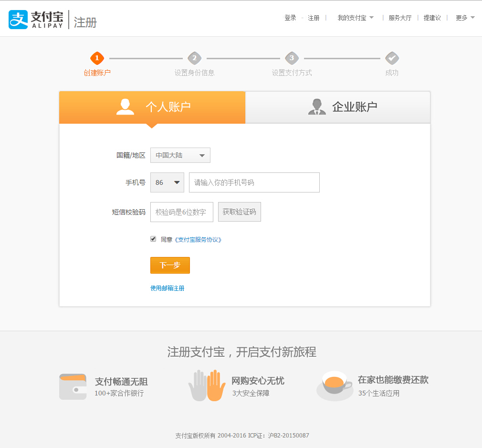Click the Alipay logo icon
Viewport: 482px width, 448px height.
[17, 19]
